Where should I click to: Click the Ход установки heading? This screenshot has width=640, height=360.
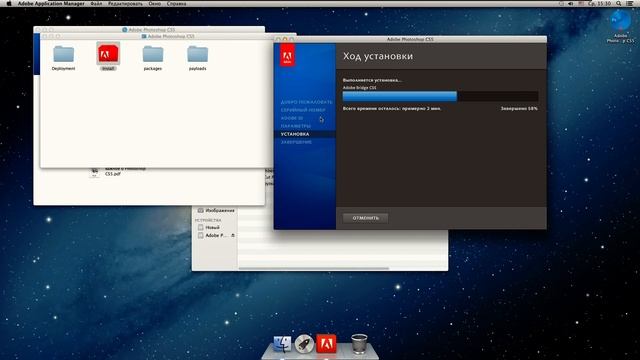(x=378, y=56)
